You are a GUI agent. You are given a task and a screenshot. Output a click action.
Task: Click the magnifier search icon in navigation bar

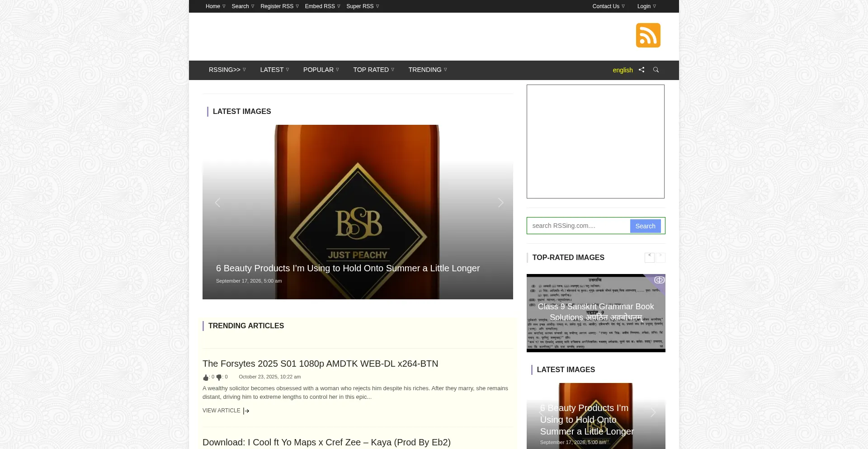656,70
